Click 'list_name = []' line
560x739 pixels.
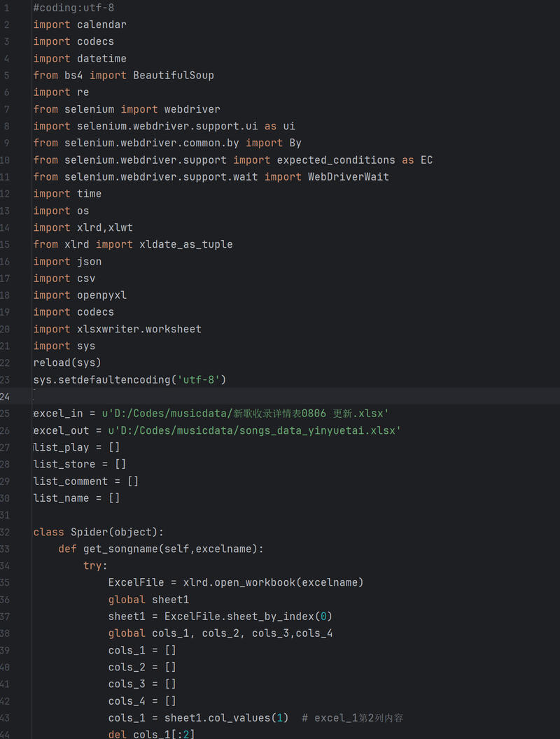pyautogui.click(x=77, y=499)
